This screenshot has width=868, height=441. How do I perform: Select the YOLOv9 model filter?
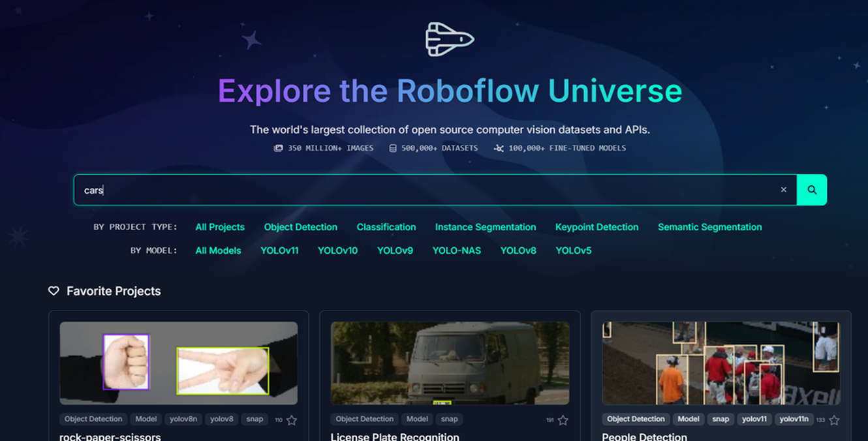395,251
